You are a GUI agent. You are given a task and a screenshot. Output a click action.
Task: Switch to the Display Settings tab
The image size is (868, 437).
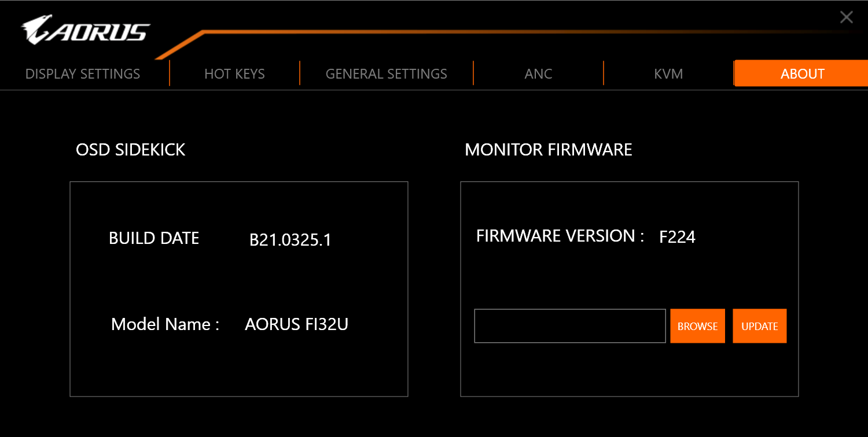click(83, 74)
